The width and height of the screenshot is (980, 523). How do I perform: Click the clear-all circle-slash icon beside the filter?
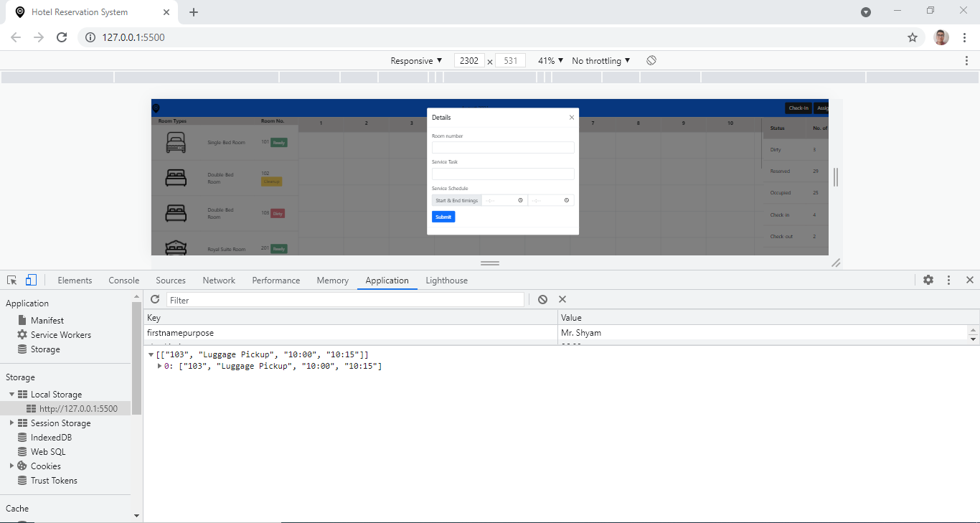coord(542,299)
